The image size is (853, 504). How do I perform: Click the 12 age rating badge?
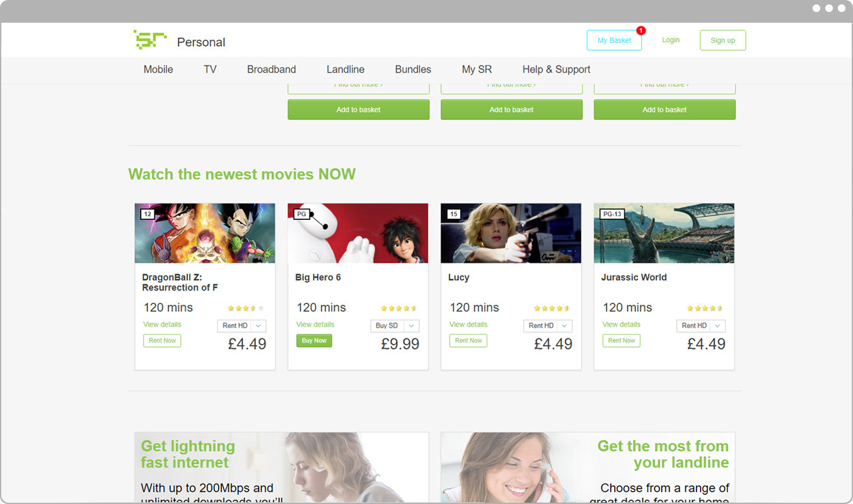pos(148,214)
